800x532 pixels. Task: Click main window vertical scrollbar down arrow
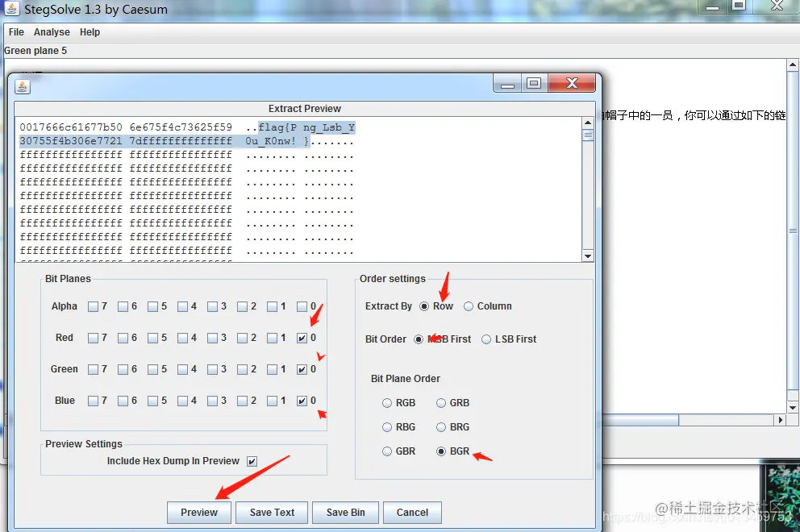(x=793, y=408)
